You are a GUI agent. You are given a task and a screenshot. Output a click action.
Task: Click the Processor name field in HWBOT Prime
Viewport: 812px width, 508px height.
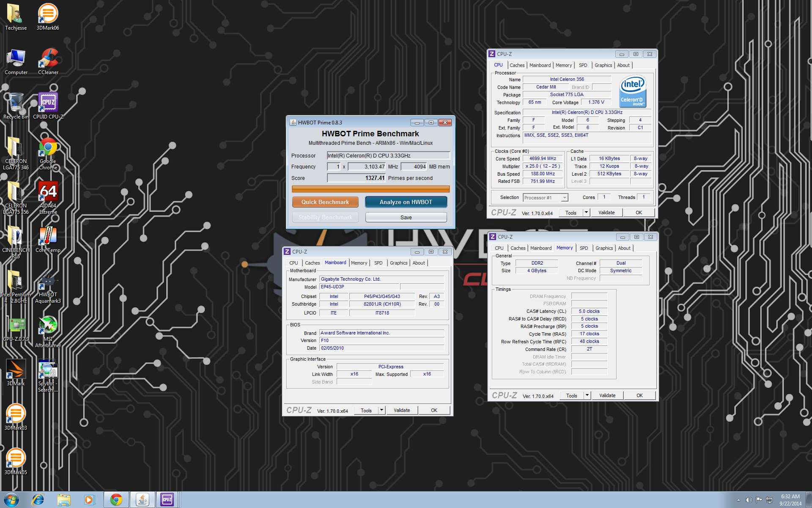[x=388, y=156]
